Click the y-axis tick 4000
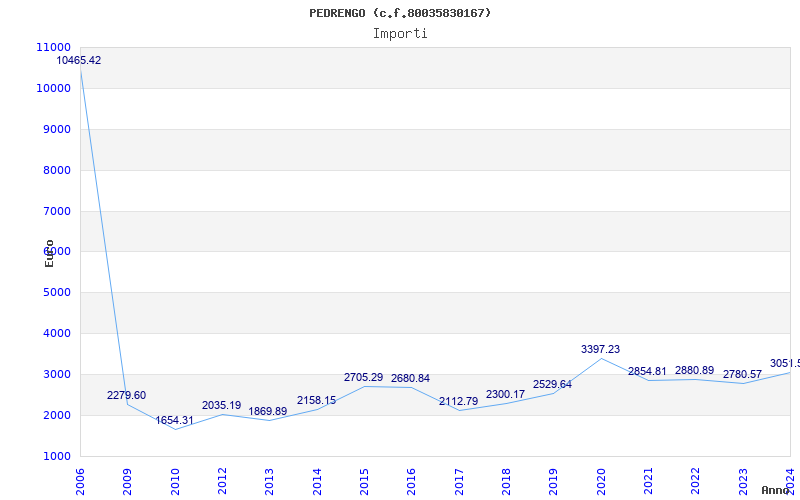The width and height of the screenshot is (800, 500). point(56,333)
